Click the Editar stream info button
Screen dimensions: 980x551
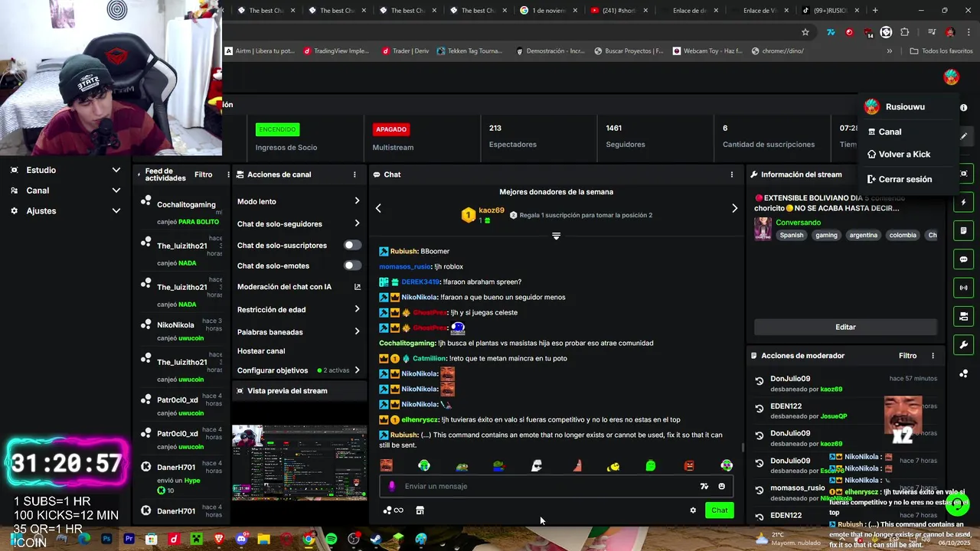tap(845, 327)
